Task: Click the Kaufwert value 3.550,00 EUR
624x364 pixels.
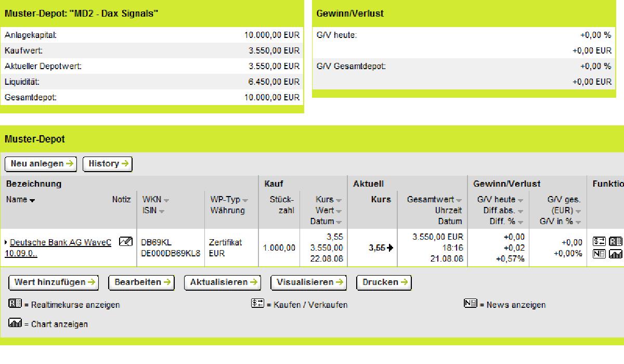Action: click(x=274, y=50)
